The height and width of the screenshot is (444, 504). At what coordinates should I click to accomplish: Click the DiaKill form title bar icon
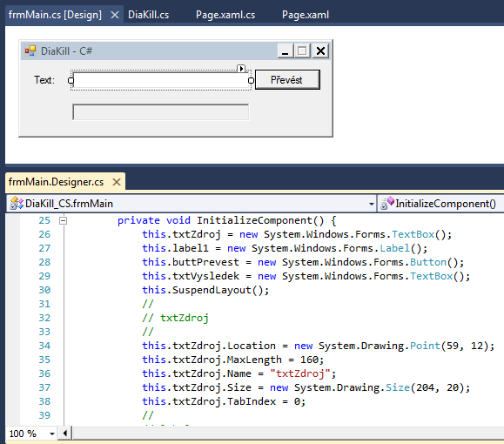(30, 50)
